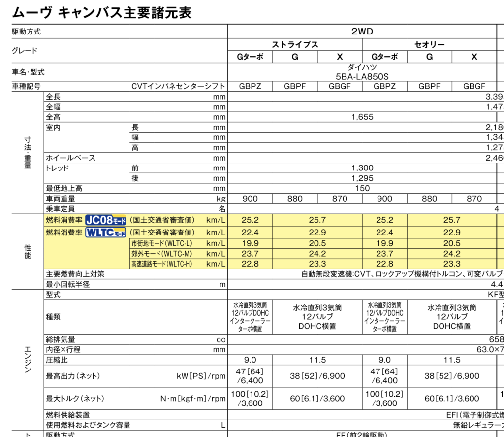Click the セオリー grade header

(x=429, y=45)
